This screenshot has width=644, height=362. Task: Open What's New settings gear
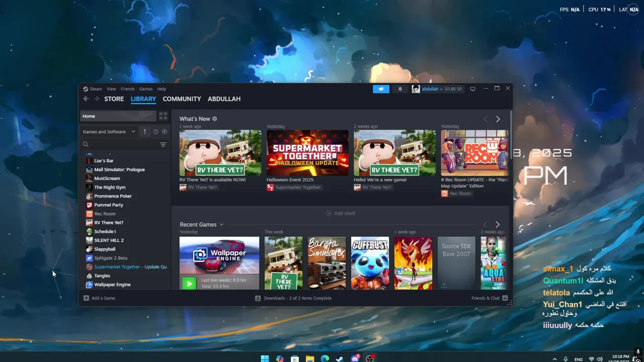(x=214, y=119)
